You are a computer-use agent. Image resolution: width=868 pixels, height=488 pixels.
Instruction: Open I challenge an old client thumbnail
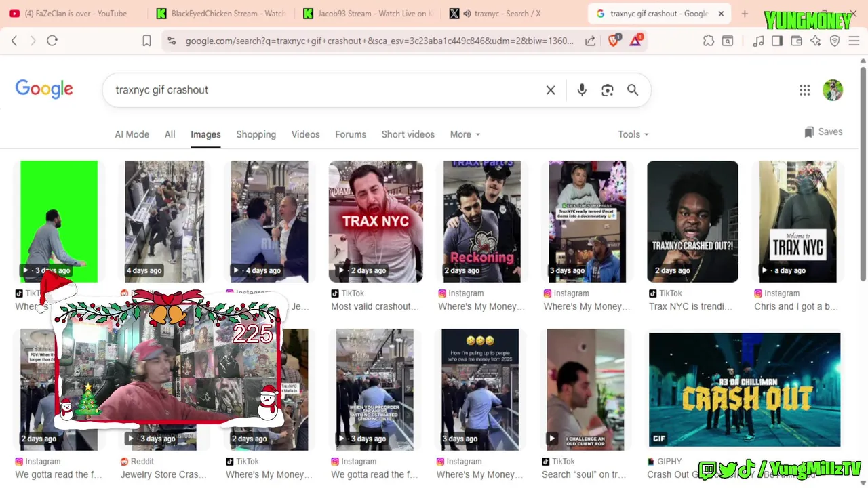tap(585, 390)
